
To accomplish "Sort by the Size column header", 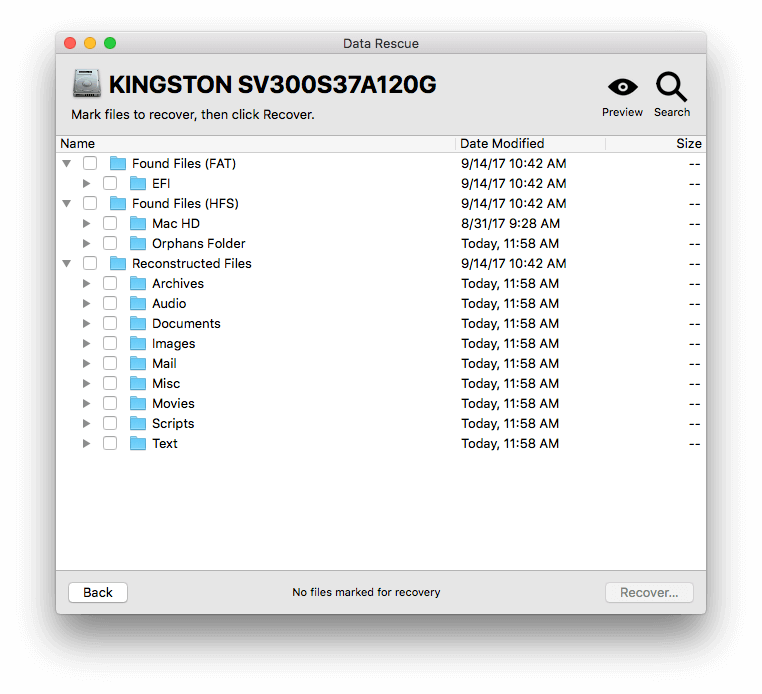I will (x=656, y=143).
